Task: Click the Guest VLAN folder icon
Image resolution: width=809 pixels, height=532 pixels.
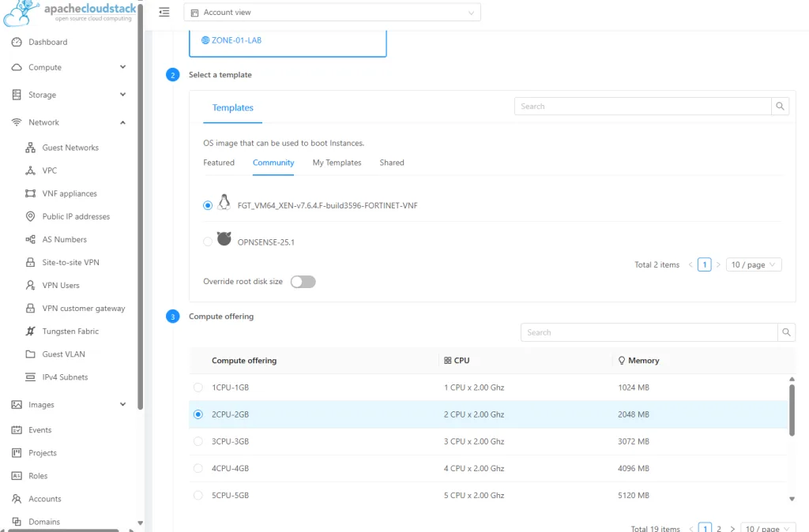Action: (x=30, y=354)
